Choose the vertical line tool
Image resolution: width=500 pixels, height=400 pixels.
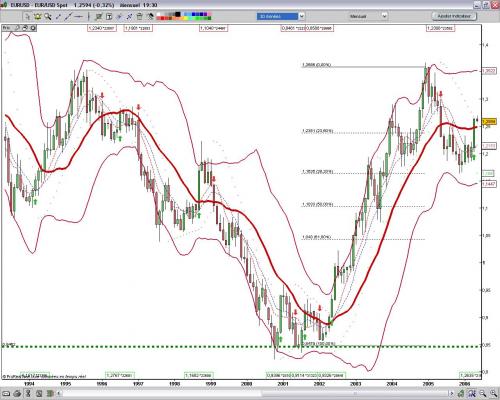point(89,16)
